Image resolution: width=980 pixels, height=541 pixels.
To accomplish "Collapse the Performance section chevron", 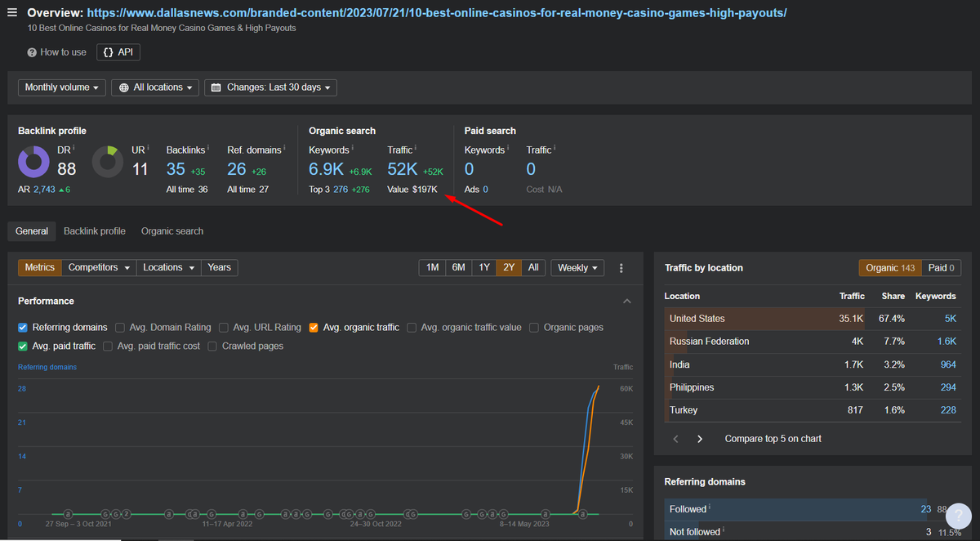I will point(627,302).
